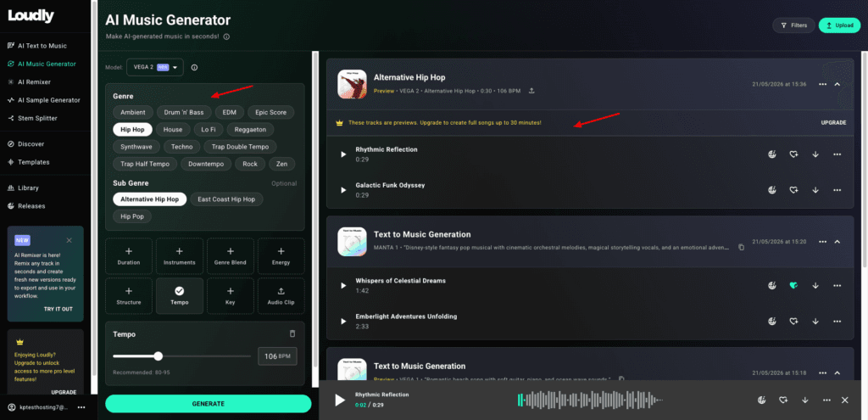868x420 pixels.
Task: Add the Instruments parameter
Action: [x=180, y=256]
